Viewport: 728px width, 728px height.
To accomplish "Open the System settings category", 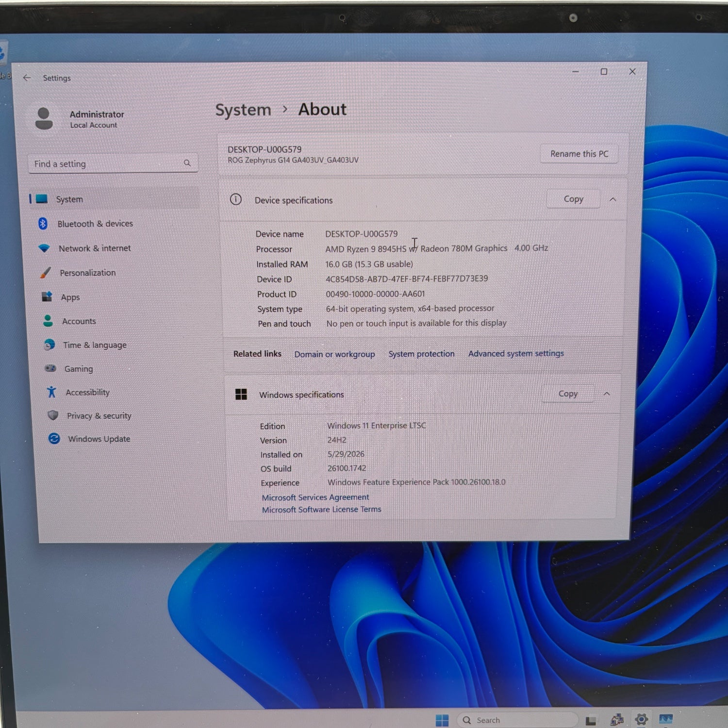I will pyautogui.click(x=114, y=199).
